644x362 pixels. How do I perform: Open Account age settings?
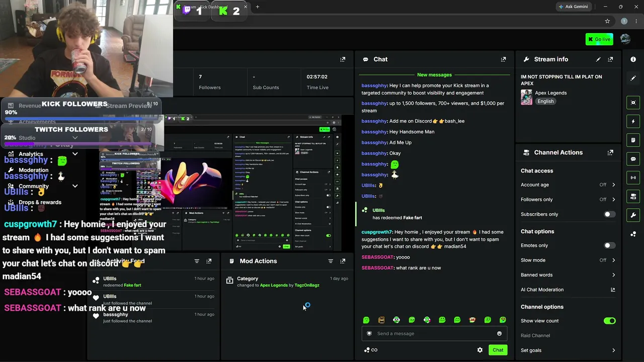click(568, 185)
